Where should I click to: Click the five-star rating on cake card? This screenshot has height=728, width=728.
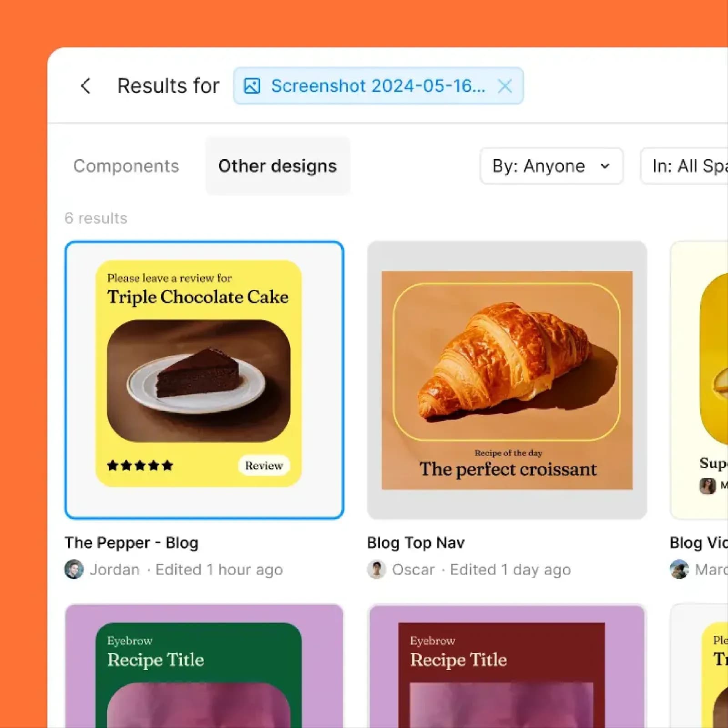(140, 465)
